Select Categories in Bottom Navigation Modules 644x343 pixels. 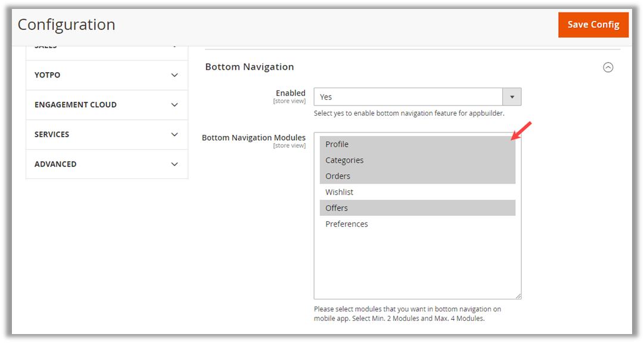[344, 160]
